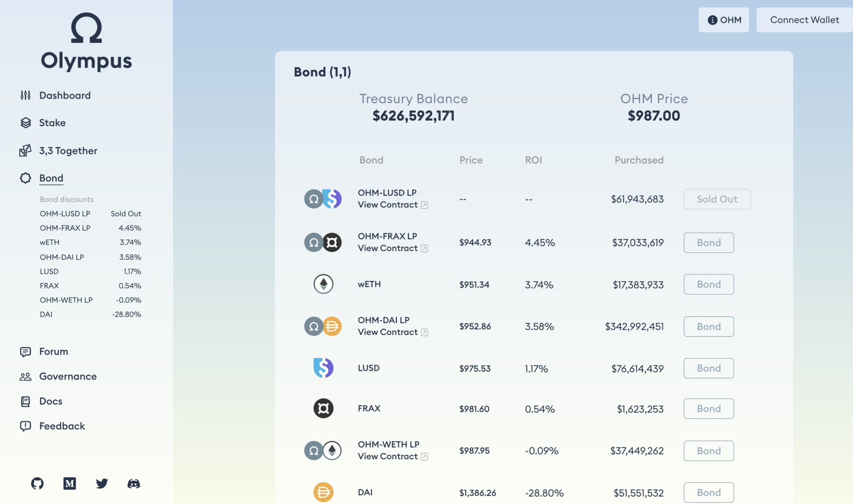The width and height of the screenshot is (853, 504).
Task: Click the Olympus omega logo
Action: (x=86, y=28)
